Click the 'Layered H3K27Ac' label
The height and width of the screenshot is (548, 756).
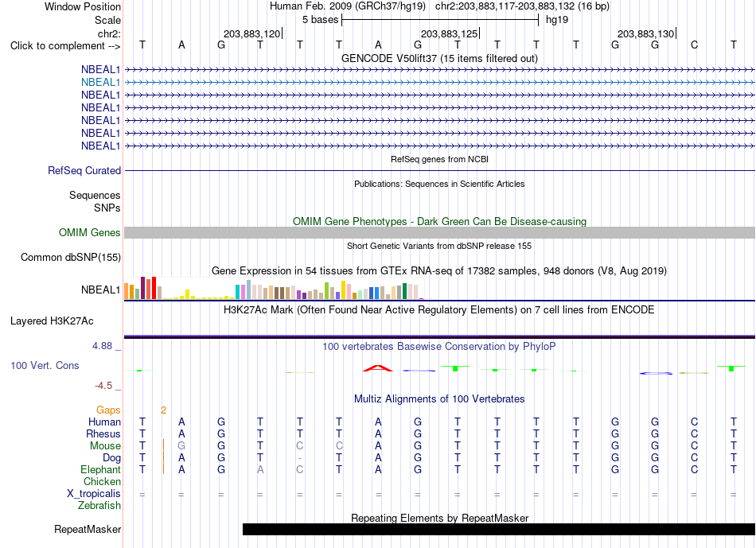[52, 321]
